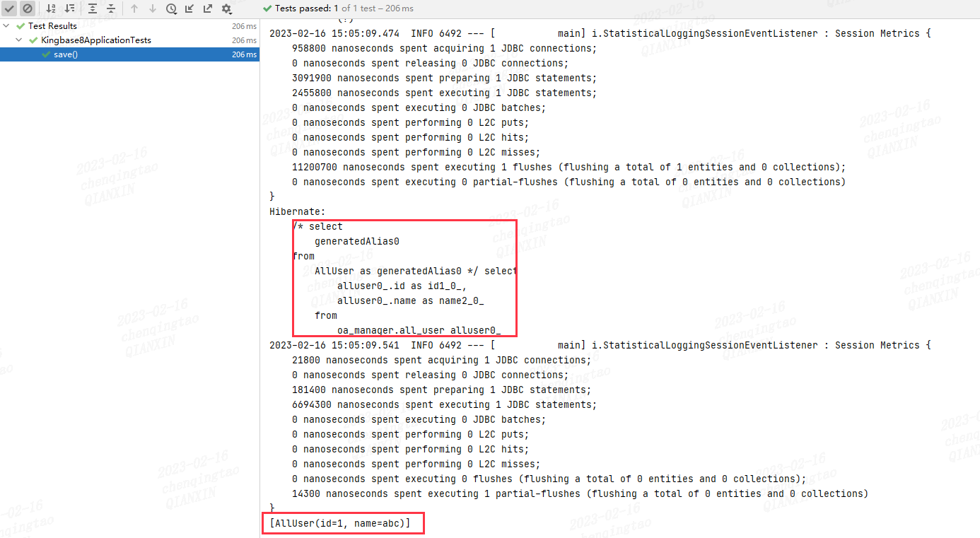
Task: Collapse the Kingbase8ApplicationTests node
Action: (x=19, y=40)
